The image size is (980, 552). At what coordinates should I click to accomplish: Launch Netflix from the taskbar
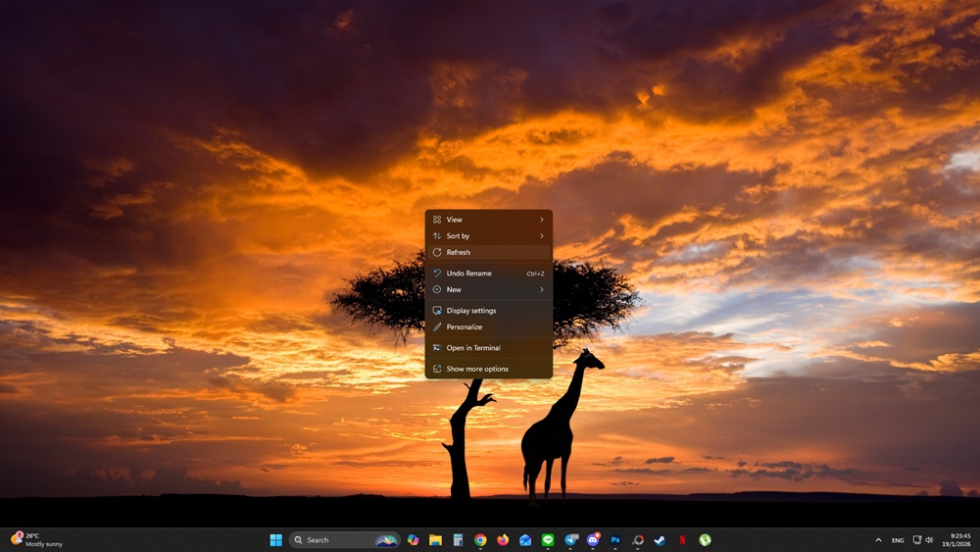click(x=682, y=540)
